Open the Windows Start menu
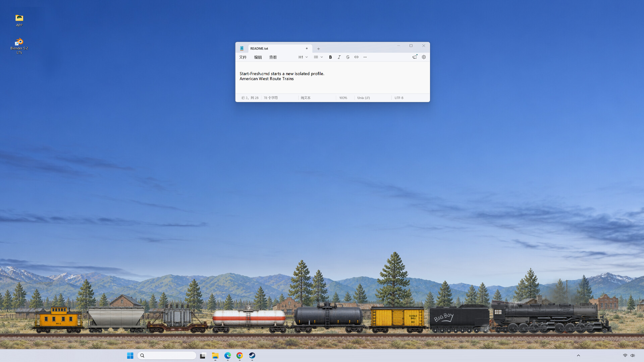Screen dimensions: 644x362 [x=130, y=356]
